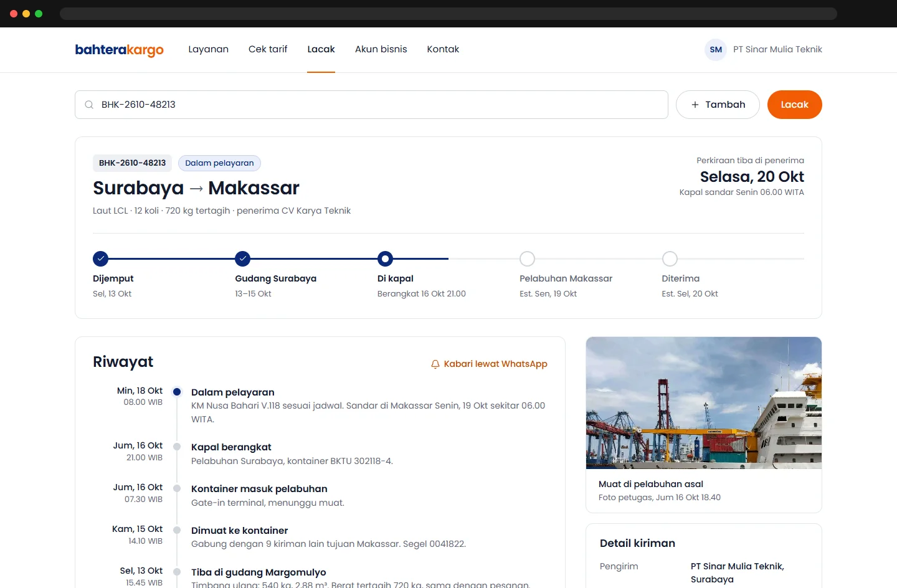
Task: Click the Kapal berangkat history title
Action: 231,447
